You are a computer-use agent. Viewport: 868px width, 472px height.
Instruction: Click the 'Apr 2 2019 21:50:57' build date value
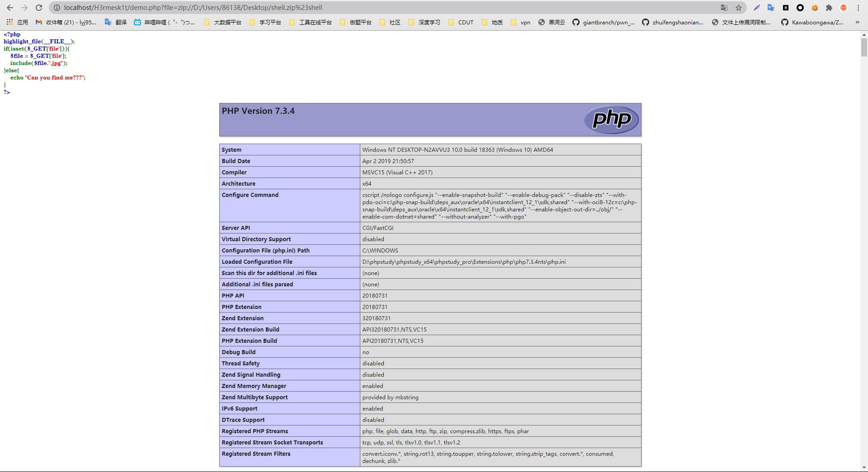tap(388, 161)
